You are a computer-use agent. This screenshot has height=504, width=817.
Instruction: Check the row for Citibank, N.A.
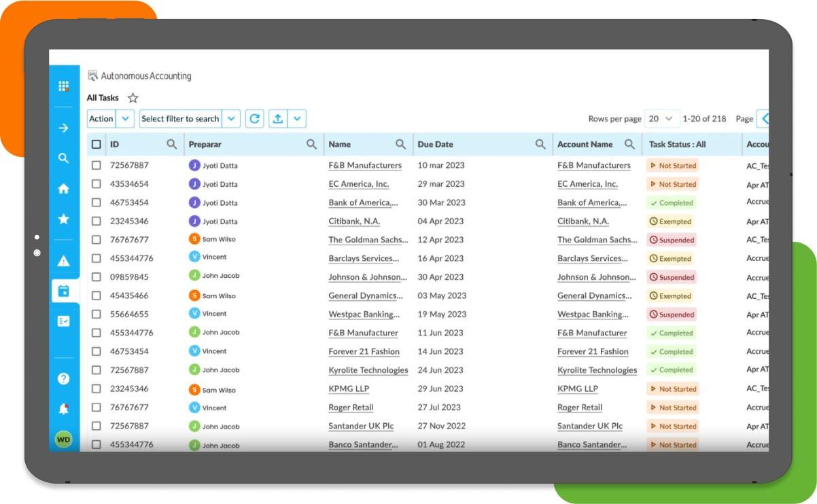tap(96, 221)
